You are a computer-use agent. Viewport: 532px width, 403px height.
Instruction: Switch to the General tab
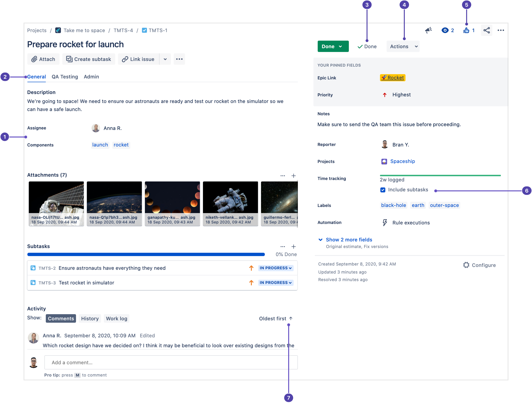(x=37, y=77)
